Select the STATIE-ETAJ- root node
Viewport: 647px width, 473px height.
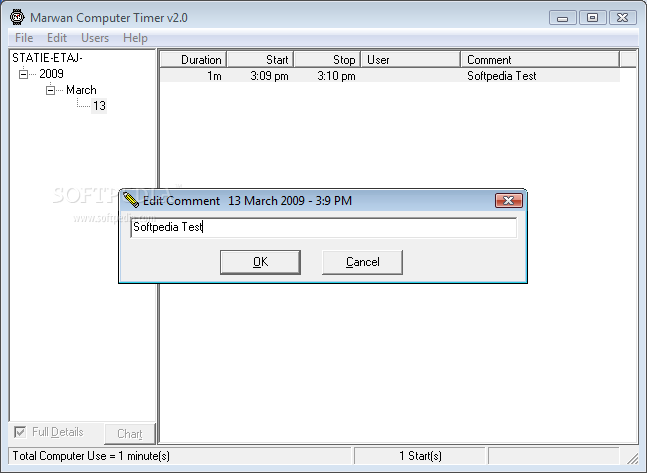tap(47, 58)
